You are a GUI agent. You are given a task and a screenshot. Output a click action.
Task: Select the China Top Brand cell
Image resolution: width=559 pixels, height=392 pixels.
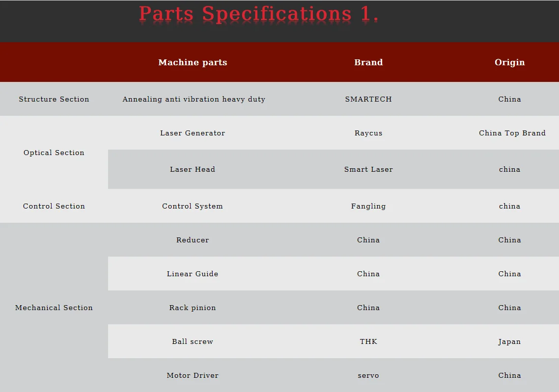512,133
